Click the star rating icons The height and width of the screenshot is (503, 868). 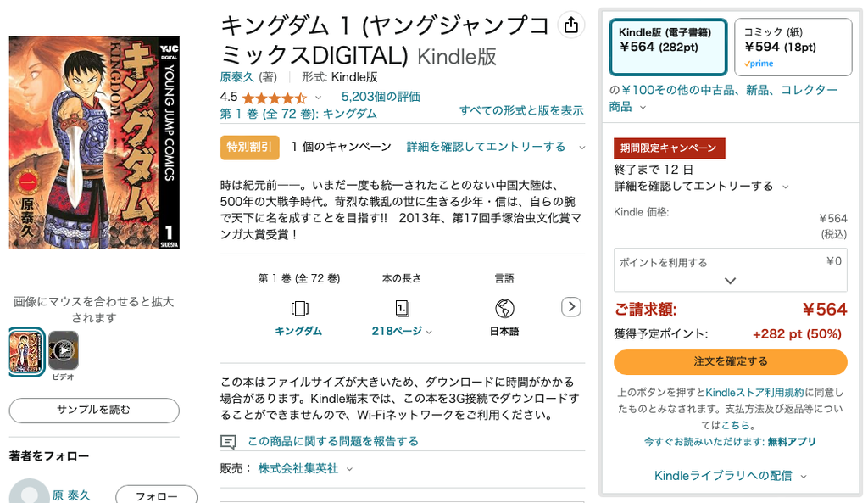pyautogui.click(x=274, y=98)
